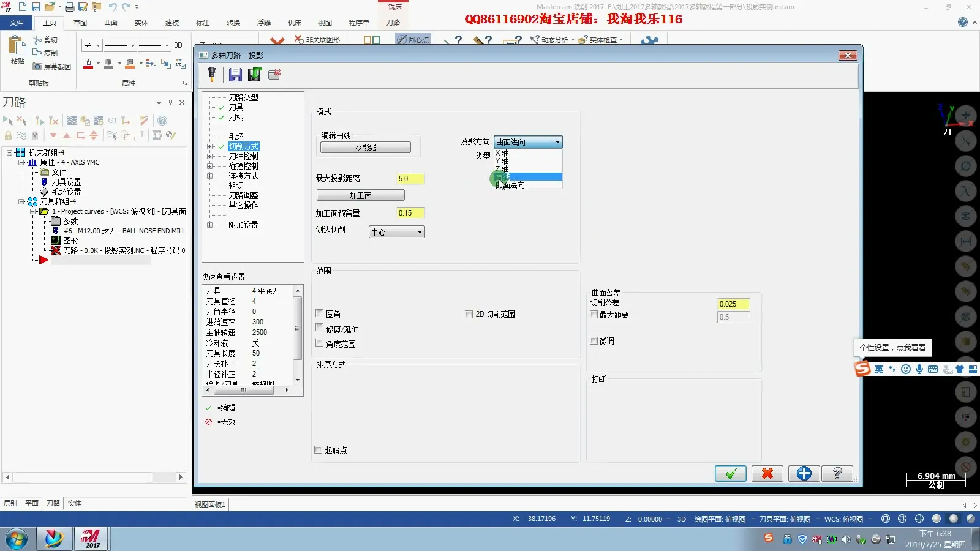Switch to the 机床 ribbon tab

294,23
